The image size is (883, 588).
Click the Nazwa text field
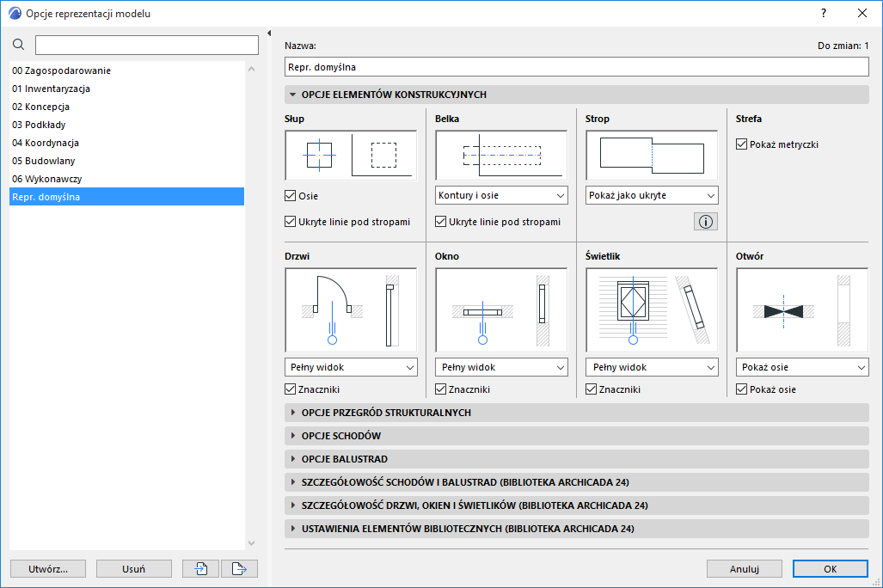click(x=576, y=66)
